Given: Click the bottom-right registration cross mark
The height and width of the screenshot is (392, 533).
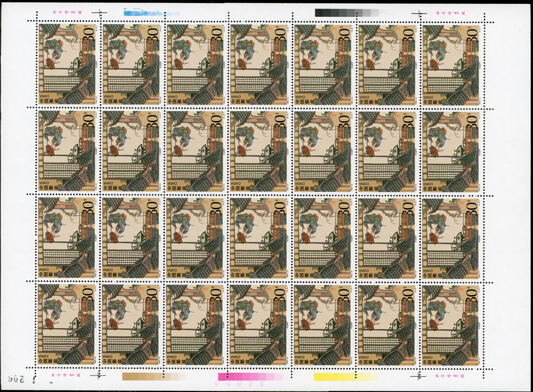Looking at the screenshot, I should point(421,377).
